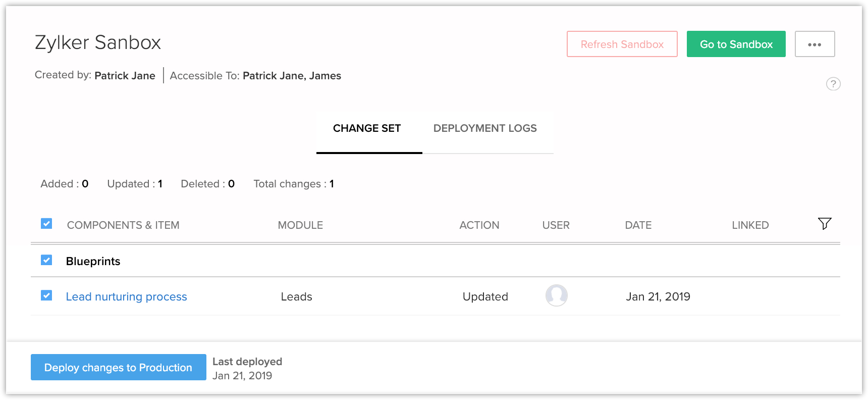The height and width of the screenshot is (400, 868).
Task: Expand the Blueprints group row
Action: 93,261
